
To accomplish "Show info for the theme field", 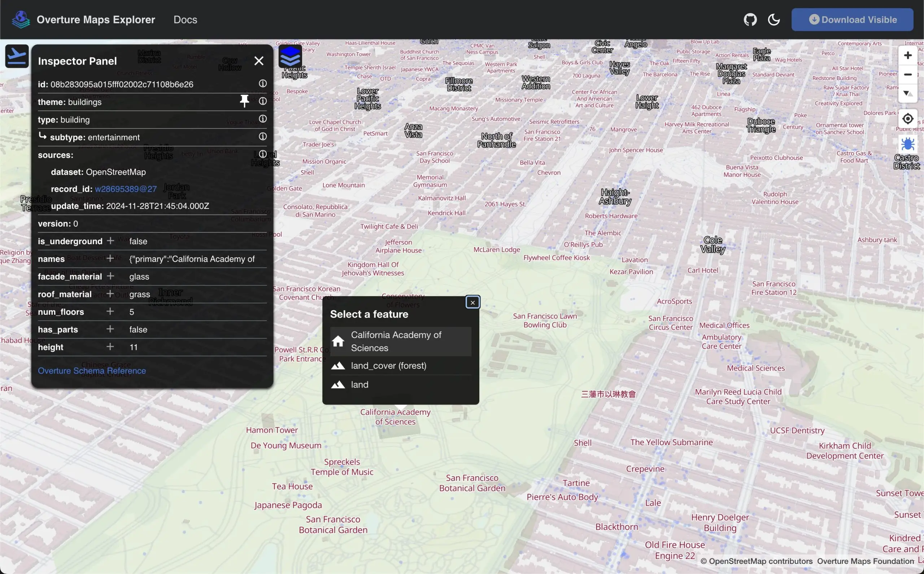I will (262, 101).
